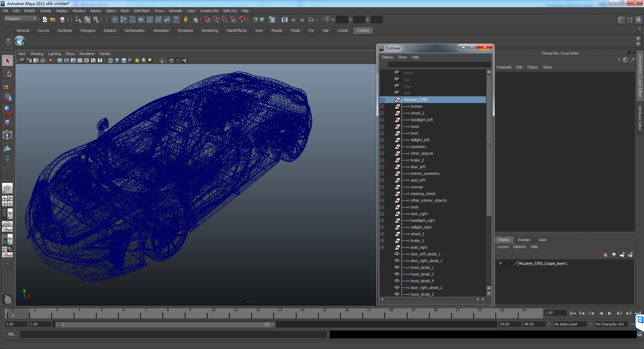Select the Universal Manipulator tool
The height and width of the screenshot is (349, 644).
click(7, 135)
